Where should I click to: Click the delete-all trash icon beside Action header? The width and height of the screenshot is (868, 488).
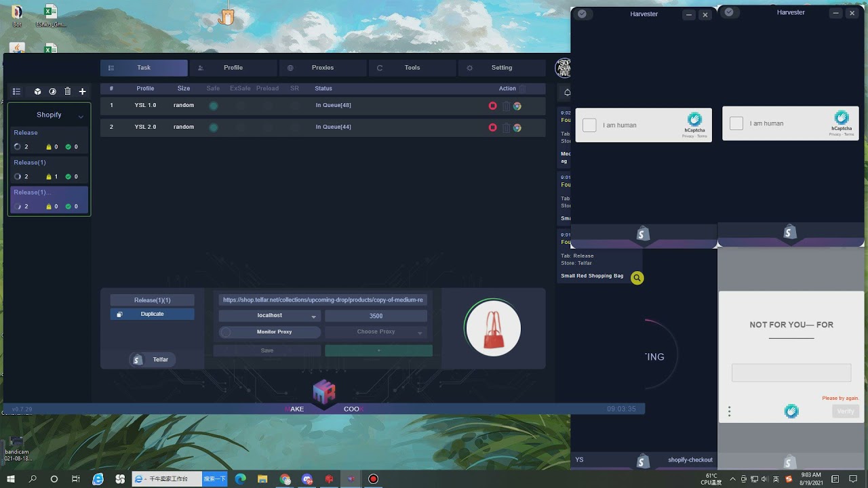522,88
